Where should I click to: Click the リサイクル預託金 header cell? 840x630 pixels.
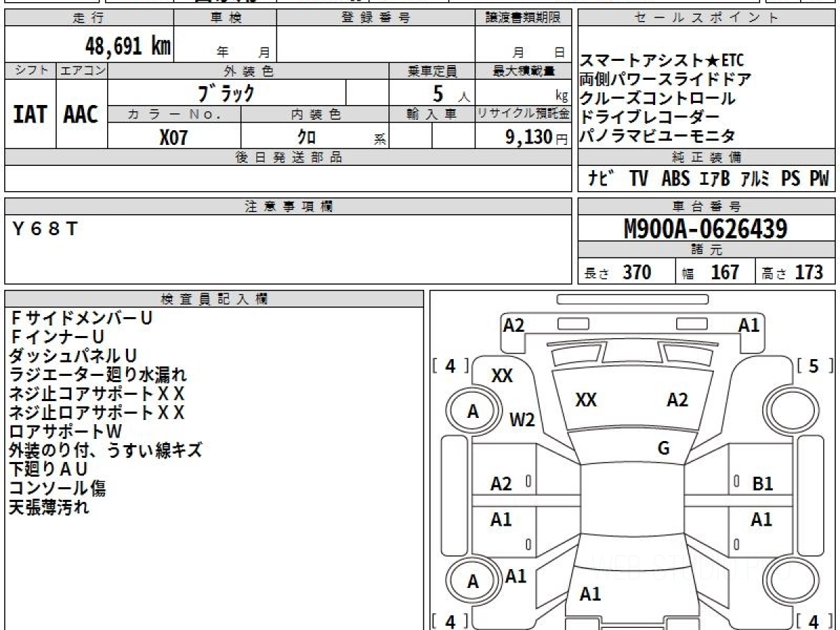[524, 114]
